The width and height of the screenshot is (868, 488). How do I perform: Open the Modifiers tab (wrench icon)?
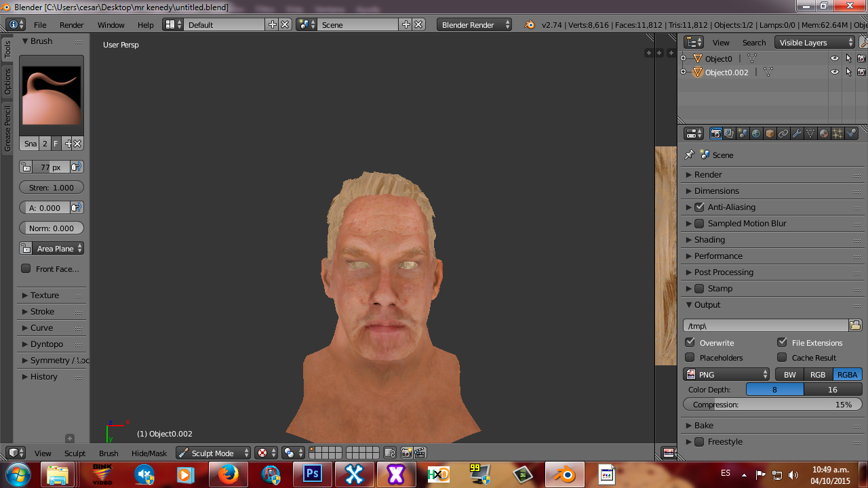point(797,134)
